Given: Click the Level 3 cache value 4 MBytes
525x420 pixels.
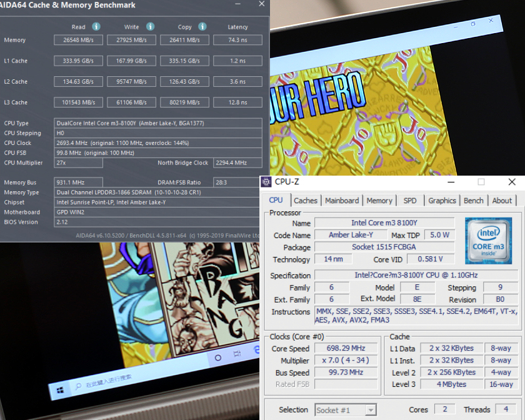Looking at the screenshot, I should point(451,384).
